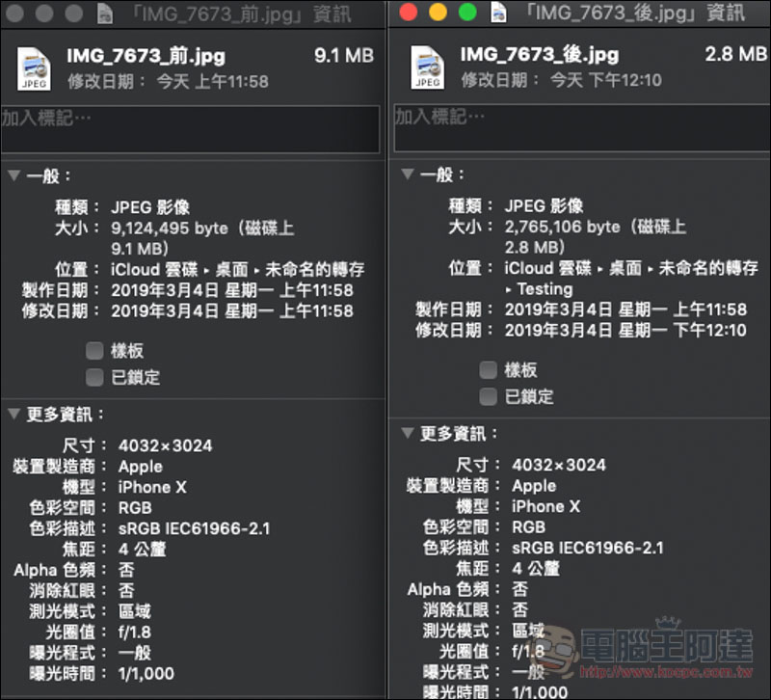Click file name IMG_7673_後.jpg in header
This screenshot has width=771, height=700.
point(540,55)
